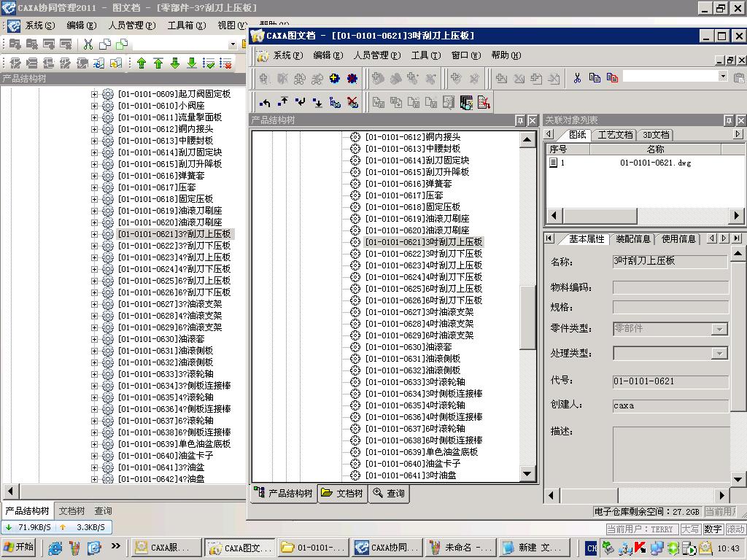This screenshot has width=747, height=560.
Task: Switch to the 查询 tab in the 图文档 window
Action: pyautogui.click(x=389, y=494)
